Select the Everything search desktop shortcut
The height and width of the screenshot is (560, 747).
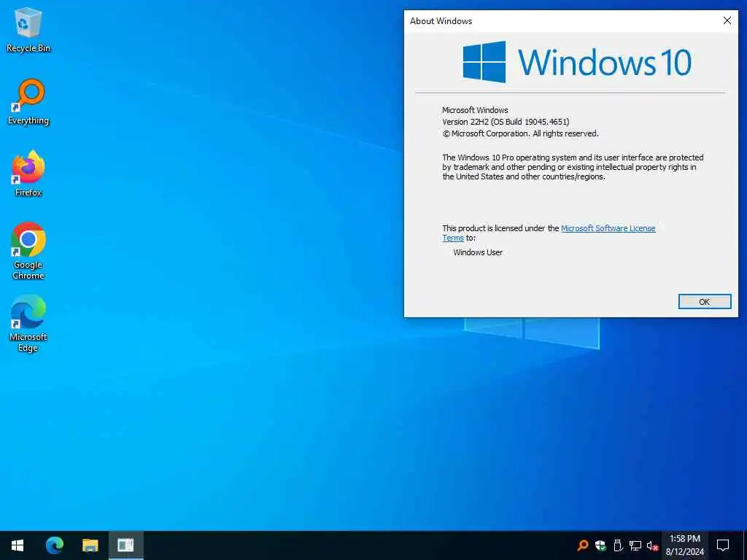pos(28,102)
